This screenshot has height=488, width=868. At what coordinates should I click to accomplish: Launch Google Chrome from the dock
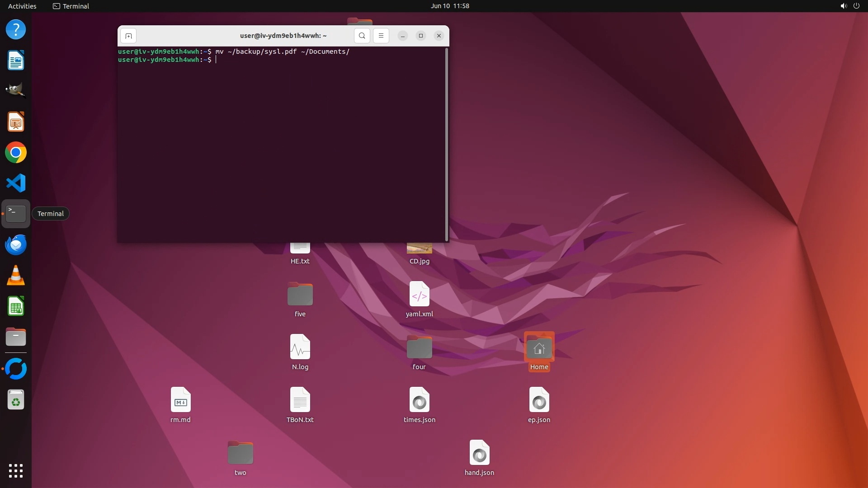coord(16,153)
